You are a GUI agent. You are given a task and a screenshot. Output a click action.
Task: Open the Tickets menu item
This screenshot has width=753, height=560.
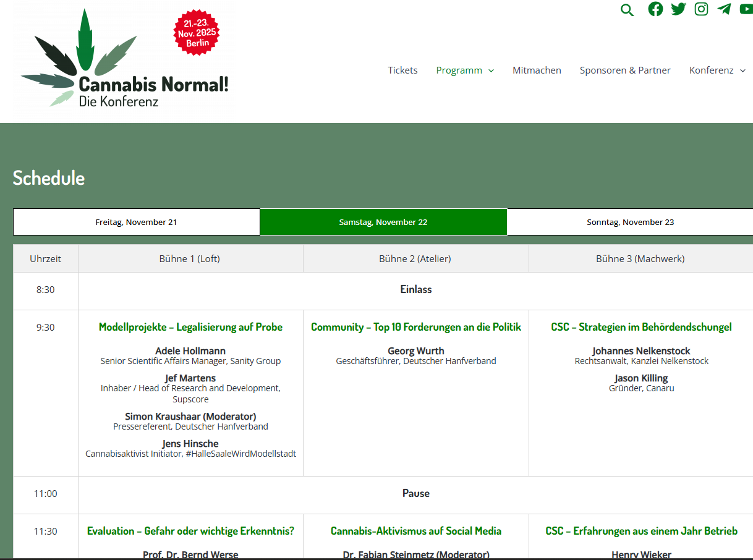402,70
